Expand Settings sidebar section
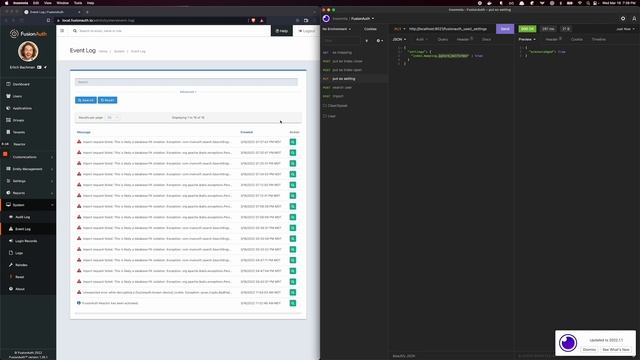Screen dimensions: 640x360 (x=28, y=181)
